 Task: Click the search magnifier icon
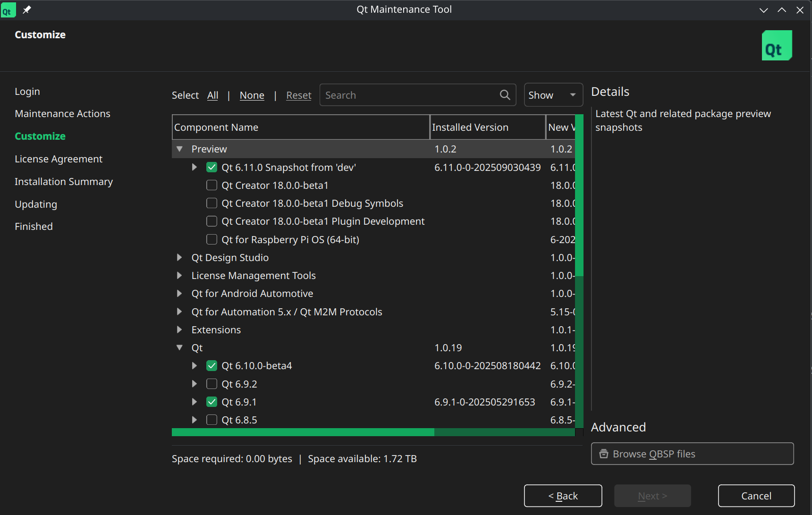(x=505, y=95)
